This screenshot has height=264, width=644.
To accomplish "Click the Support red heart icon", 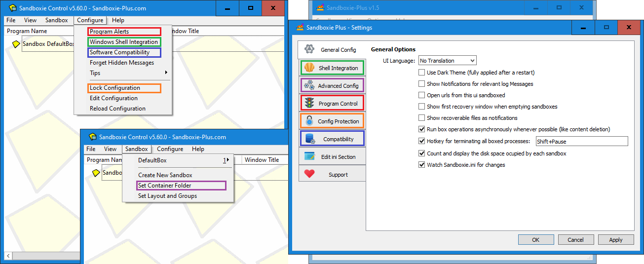I will click(309, 174).
